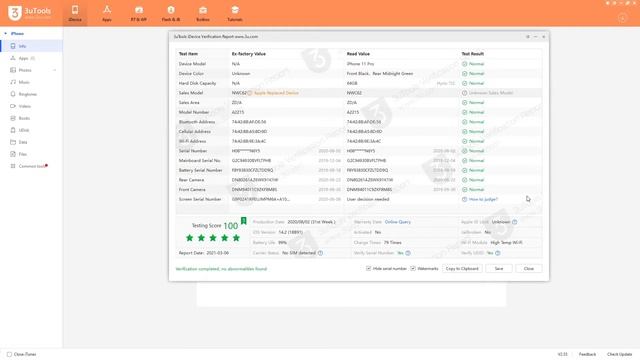Select Data in the sidebar
The image size is (640, 360).
pyautogui.click(x=31, y=142)
